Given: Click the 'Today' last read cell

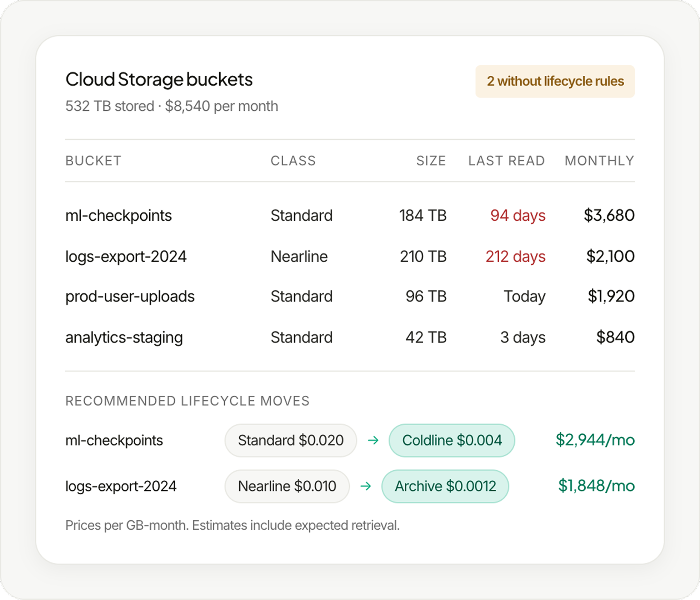Looking at the screenshot, I should (x=525, y=296).
